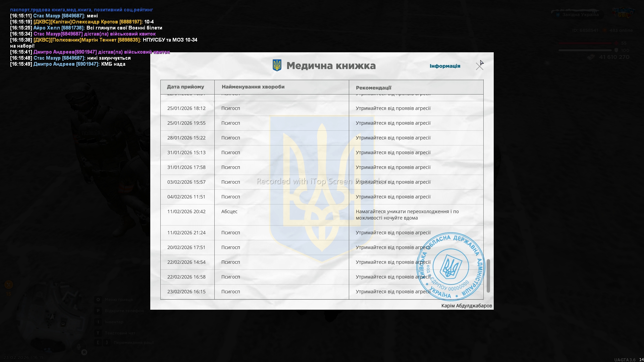Image resolution: width=644 pixels, height=362 pixels.
Task: Click the blue administration stamp seal
Action: [450, 267]
